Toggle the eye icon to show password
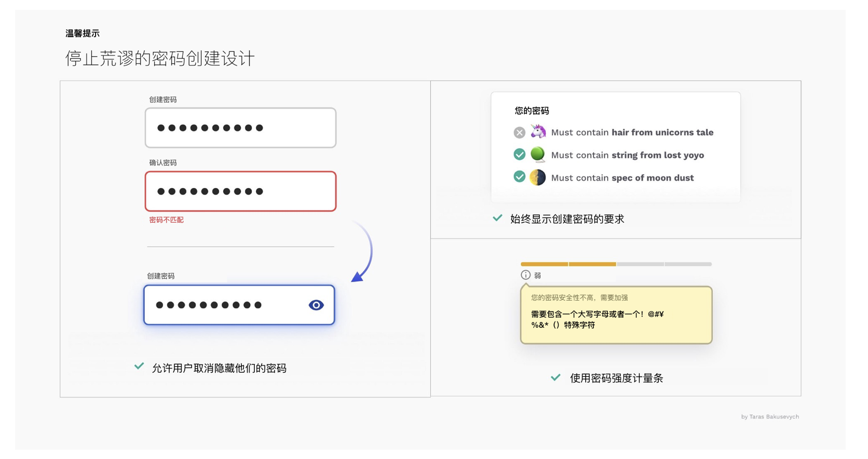 316,305
